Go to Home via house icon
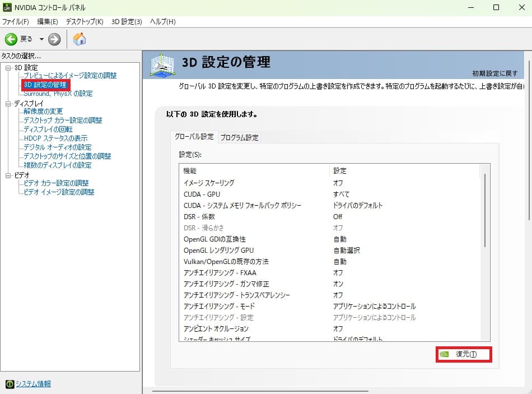This screenshot has width=532, height=394. click(x=80, y=39)
